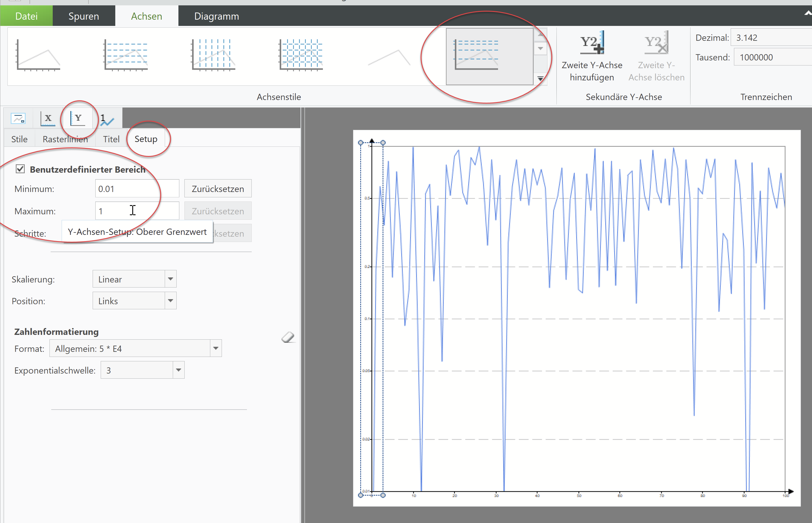
Task: Select axis style with vertical gridlines
Action: click(x=213, y=55)
